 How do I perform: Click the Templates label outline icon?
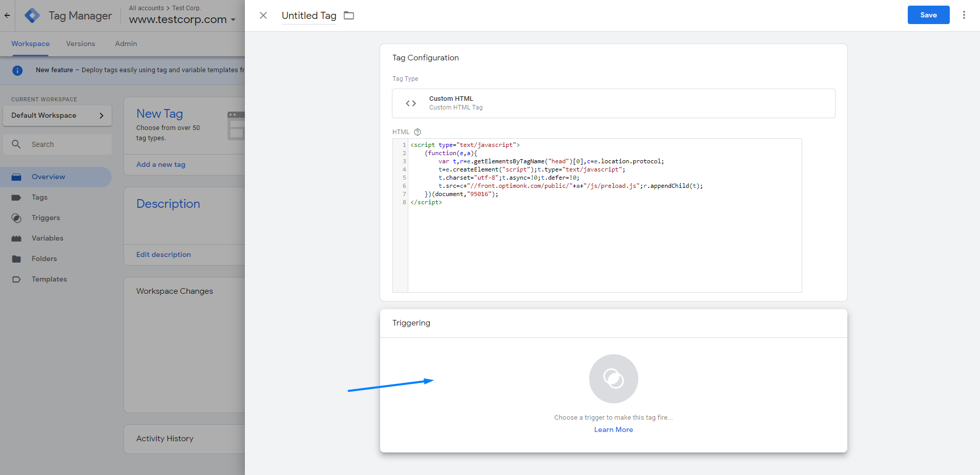16,279
